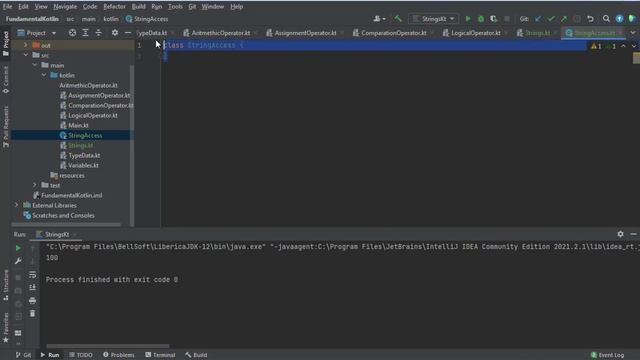Hide the Run panel with the minus icon
This screenshot has height=360, width=640.
tap(633, 234)
